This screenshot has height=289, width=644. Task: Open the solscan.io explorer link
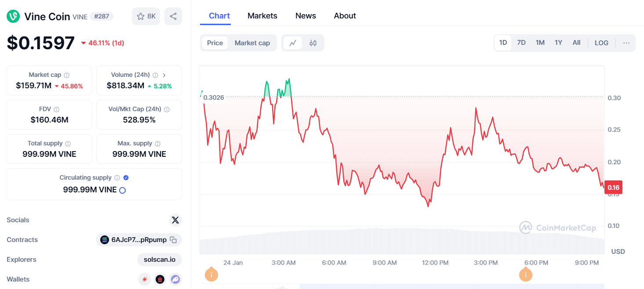point(159,260)
